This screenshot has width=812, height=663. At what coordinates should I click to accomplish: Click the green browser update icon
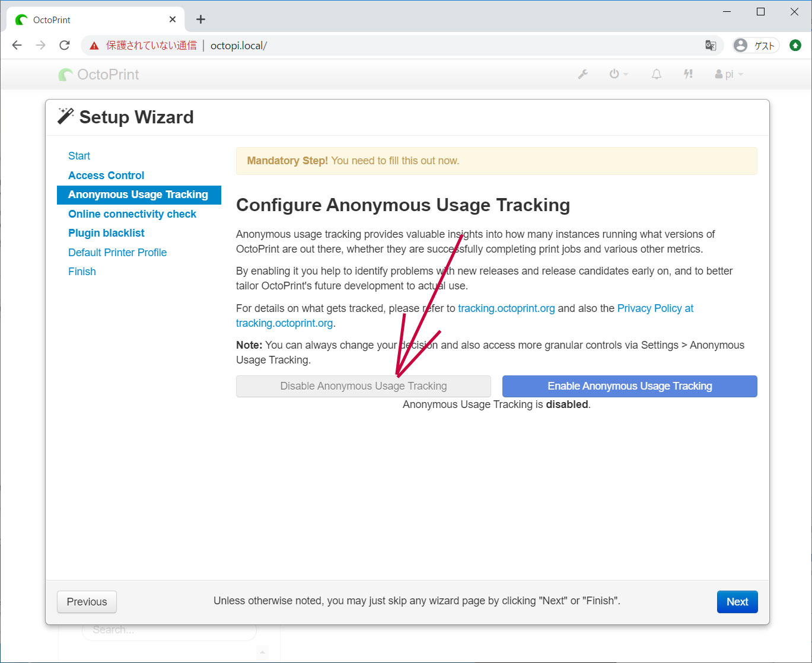pyautogui.click(x=795, y=46)
